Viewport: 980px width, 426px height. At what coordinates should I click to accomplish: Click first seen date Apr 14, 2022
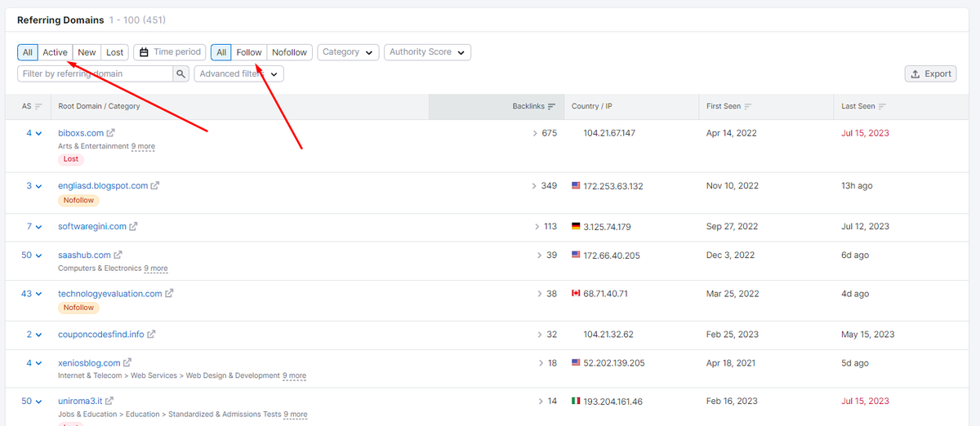(x=732, y=133)
